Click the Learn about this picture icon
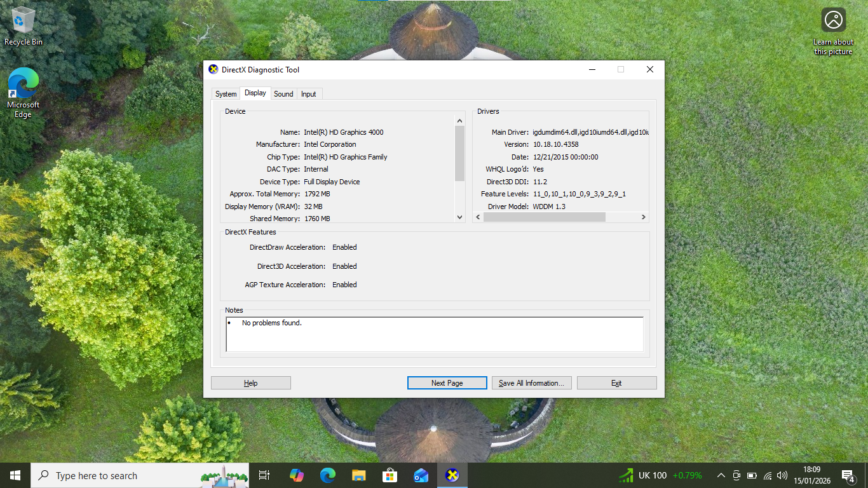This screenshot has height=488, width=868. point(833,20)
